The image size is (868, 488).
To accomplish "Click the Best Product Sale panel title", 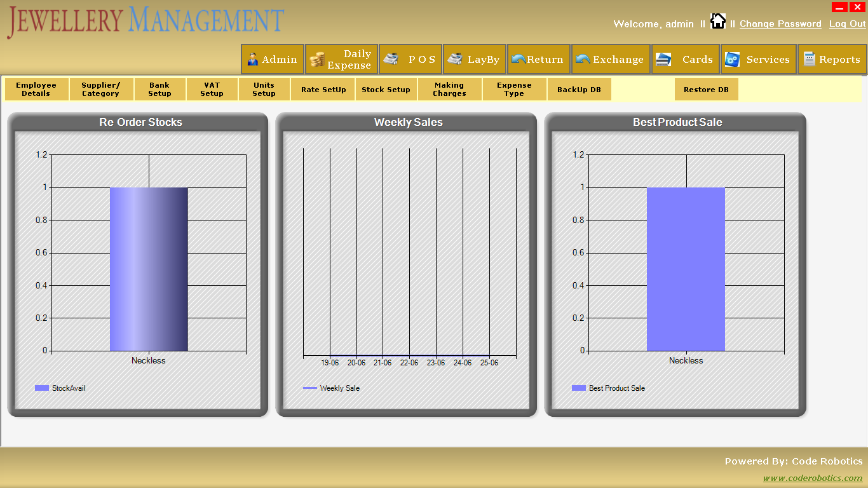I will [677, 123].
